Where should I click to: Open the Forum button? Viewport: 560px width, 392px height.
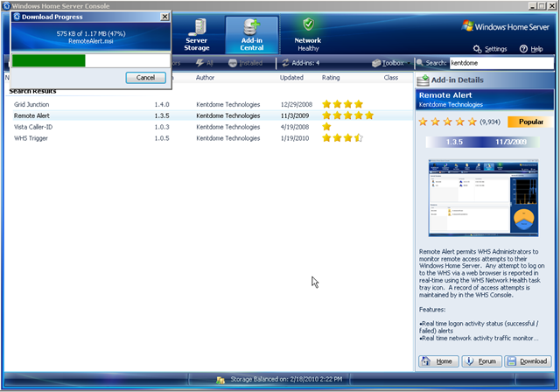coord(482,361)
